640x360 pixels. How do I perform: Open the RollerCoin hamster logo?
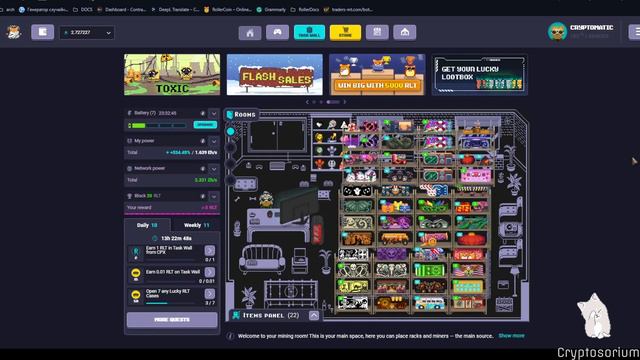tap(13, 32)
